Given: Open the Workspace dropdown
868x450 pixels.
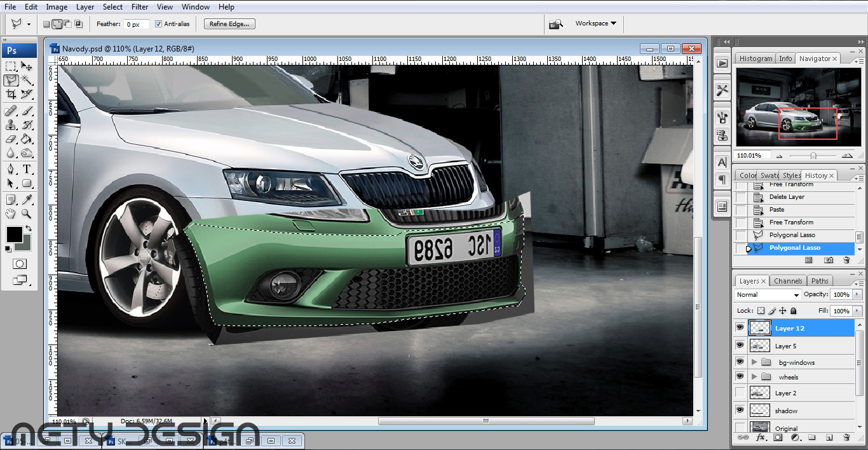Looking at the screenshot, I should coord(596,24).
